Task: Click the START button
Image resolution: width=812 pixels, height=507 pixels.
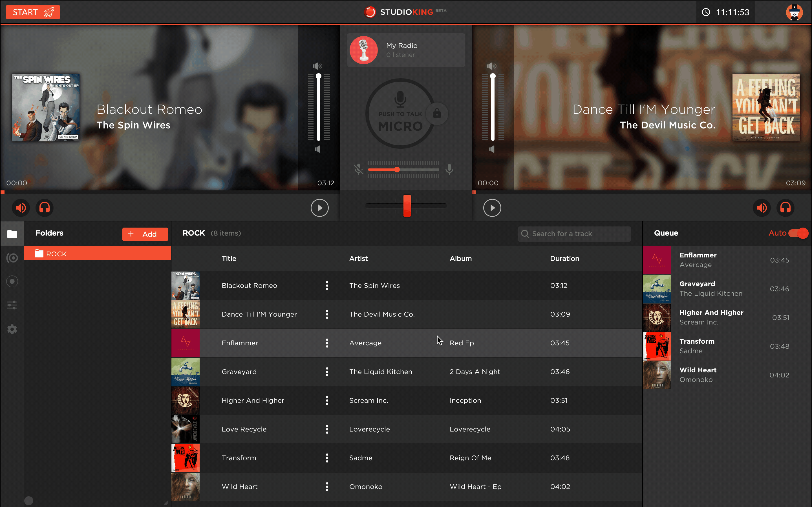Action: coord(32,12)
